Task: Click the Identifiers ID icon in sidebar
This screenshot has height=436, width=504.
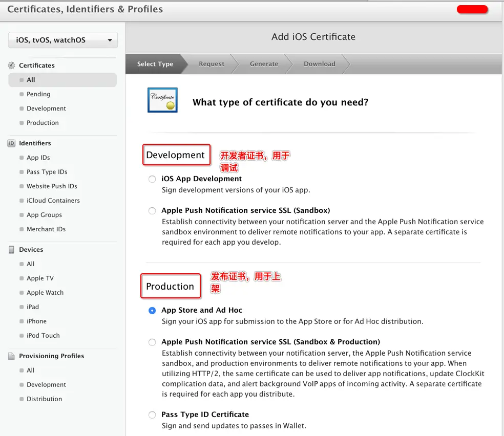Action: 12,143
